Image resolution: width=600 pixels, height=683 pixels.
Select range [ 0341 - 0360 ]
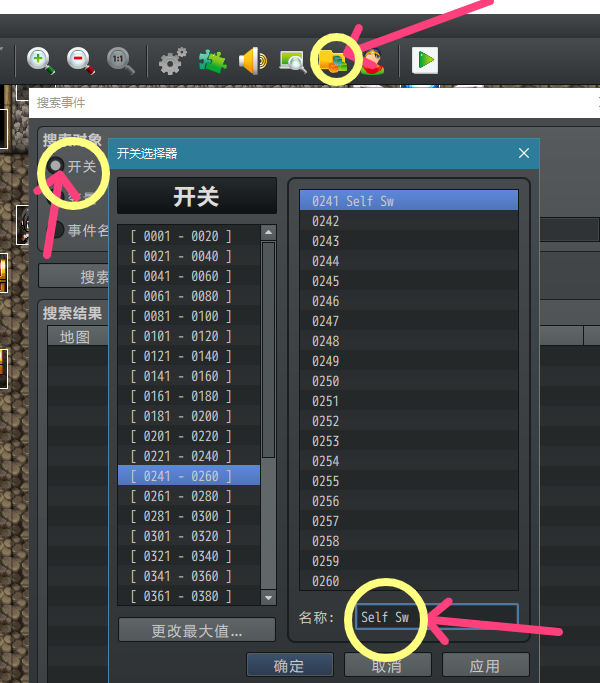pyautogui.click(x=189, y=576)
